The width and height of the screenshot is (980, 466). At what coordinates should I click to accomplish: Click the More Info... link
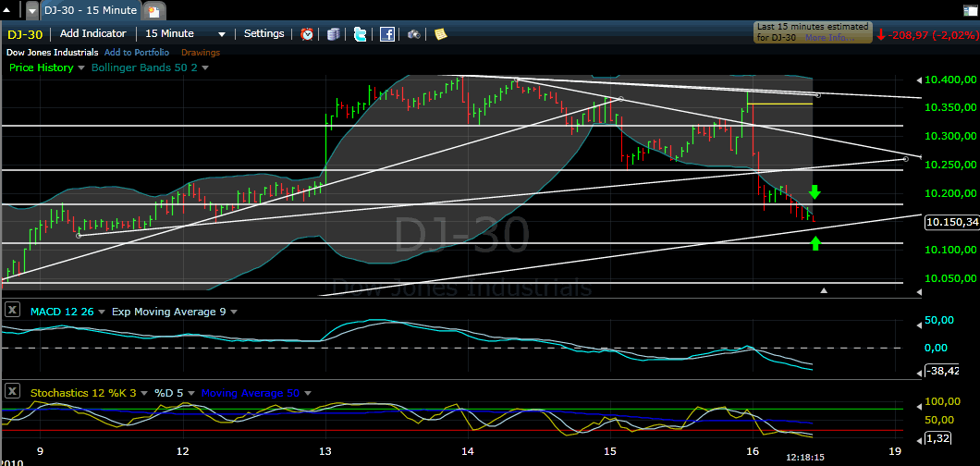coord(829,38)
